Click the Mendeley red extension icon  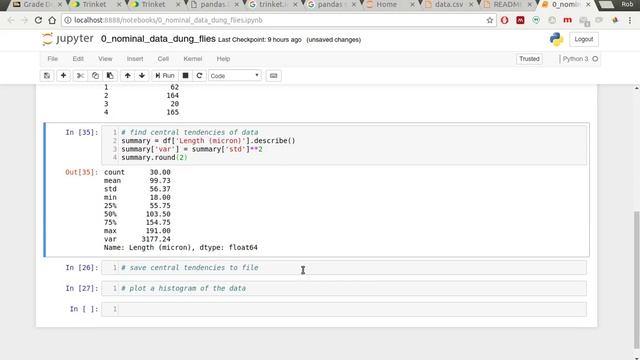point(520,20)
